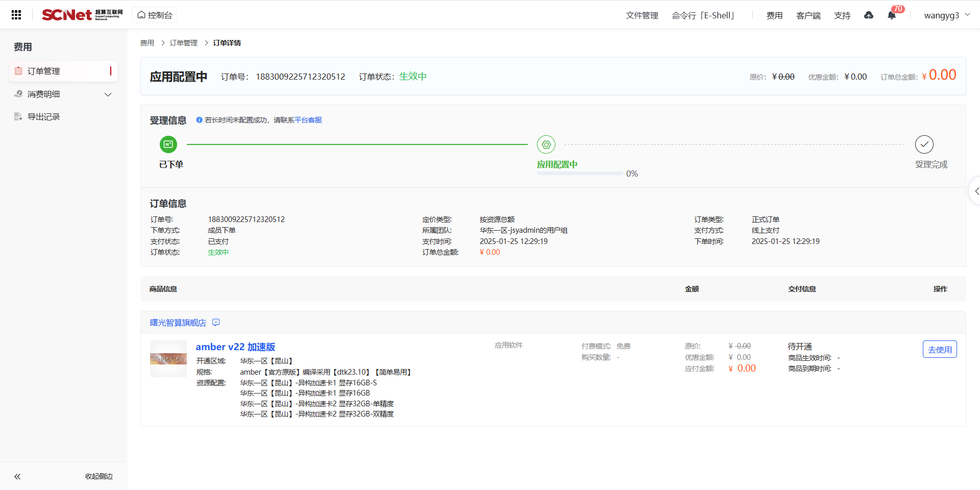Click order number 1883009225712320512 in header

click(301, 77)
